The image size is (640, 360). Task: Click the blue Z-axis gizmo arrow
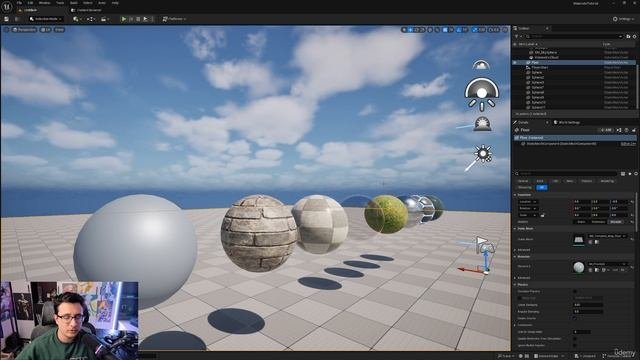(486, 259)
